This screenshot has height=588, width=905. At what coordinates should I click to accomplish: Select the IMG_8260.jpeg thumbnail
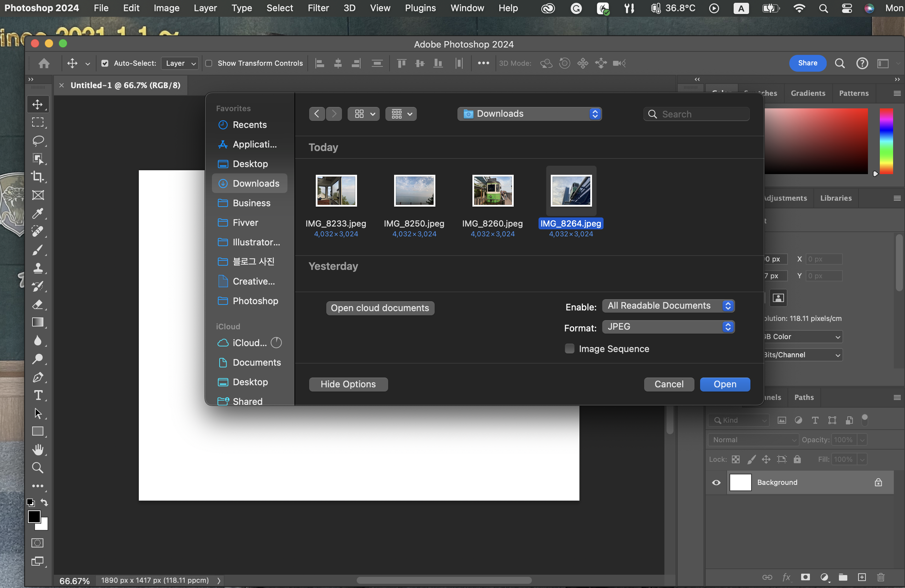tap(492, 191)
